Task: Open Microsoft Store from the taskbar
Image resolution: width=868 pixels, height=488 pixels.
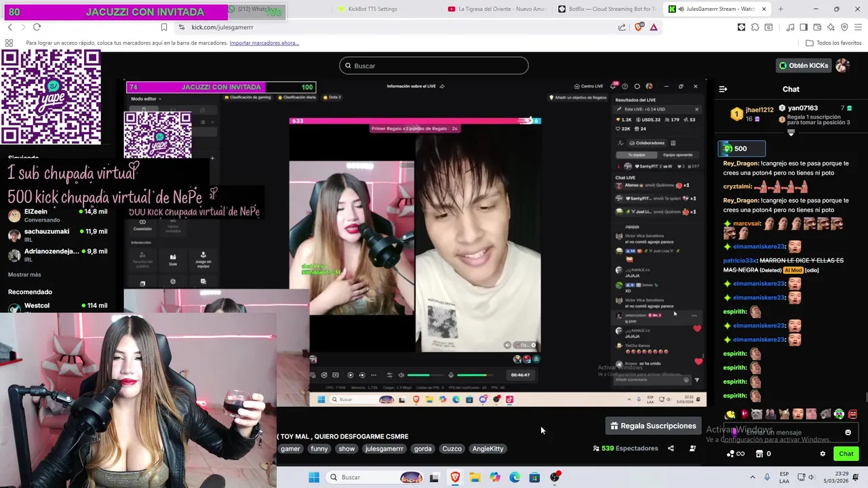Action: click(534, 477)
